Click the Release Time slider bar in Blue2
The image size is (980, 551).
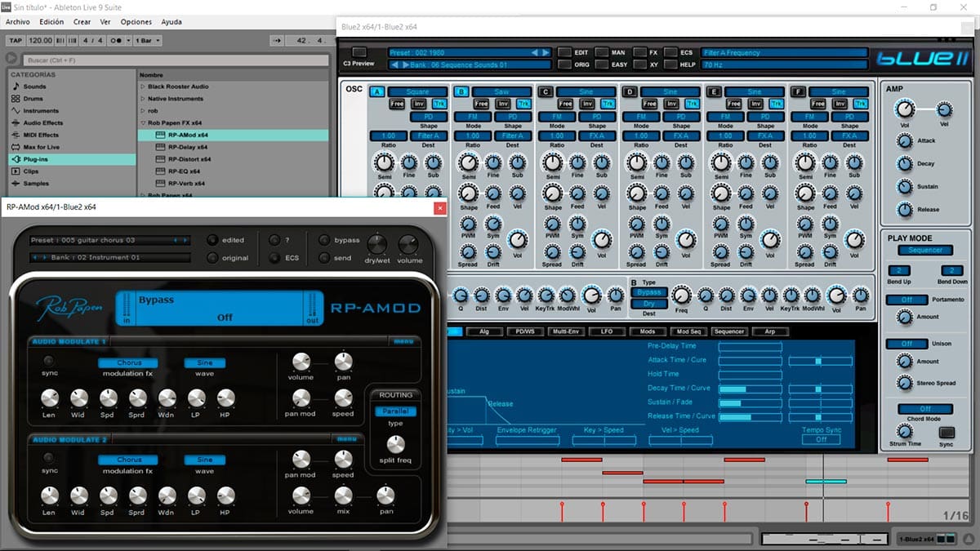pos(750,416)
